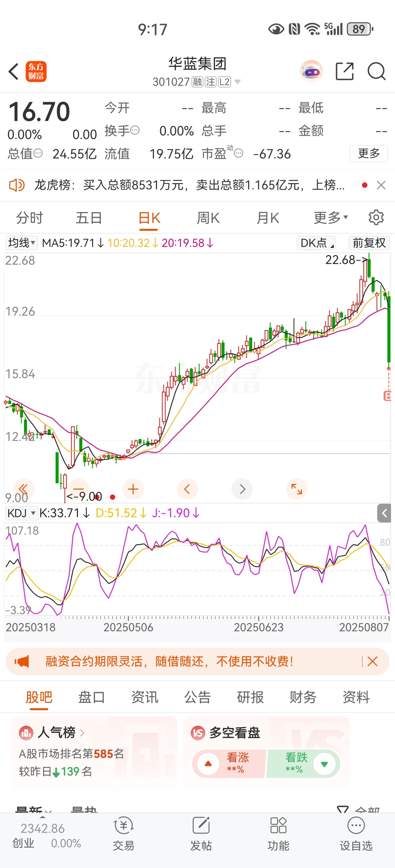
Task: Open the search magnifier icon
Action: [377, 71]
